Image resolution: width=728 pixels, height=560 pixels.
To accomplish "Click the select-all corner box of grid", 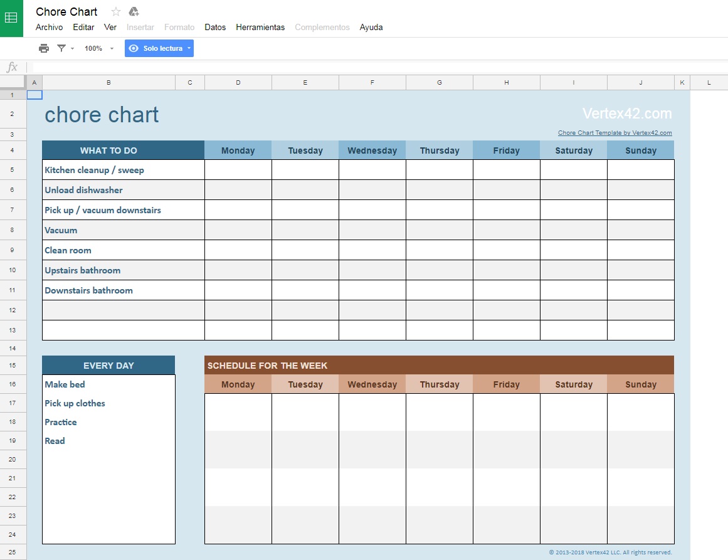I will (x=13, y=82).
